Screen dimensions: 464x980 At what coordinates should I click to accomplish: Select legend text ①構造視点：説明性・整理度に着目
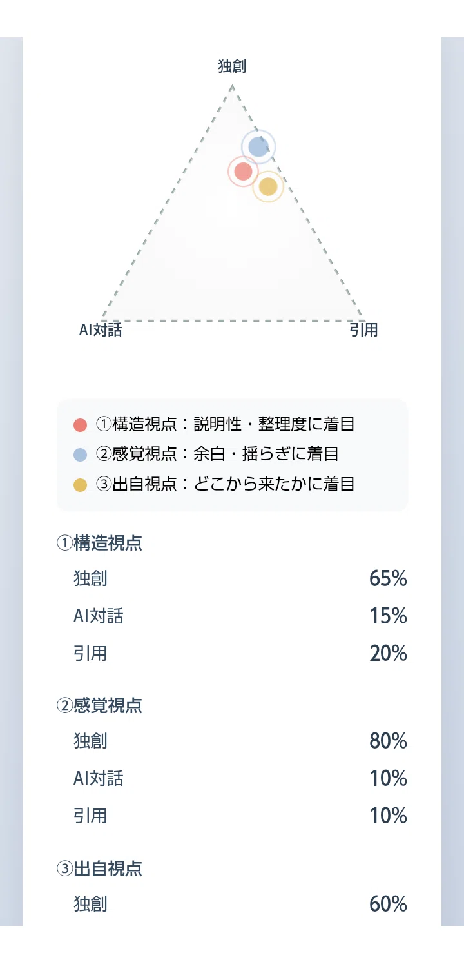(x=226, y=424)
